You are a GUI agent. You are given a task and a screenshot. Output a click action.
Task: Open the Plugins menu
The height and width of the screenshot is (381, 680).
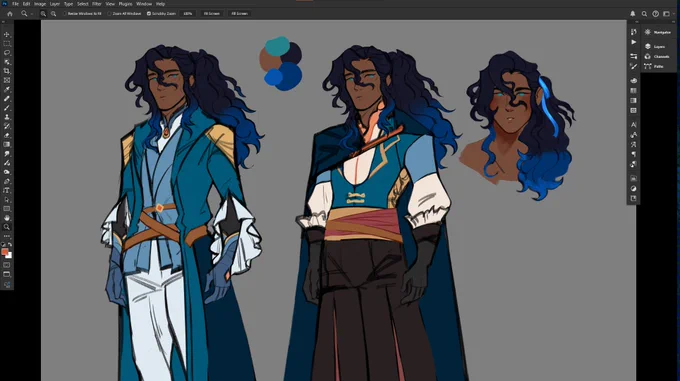pyautogui.click(x=125, y=4)
